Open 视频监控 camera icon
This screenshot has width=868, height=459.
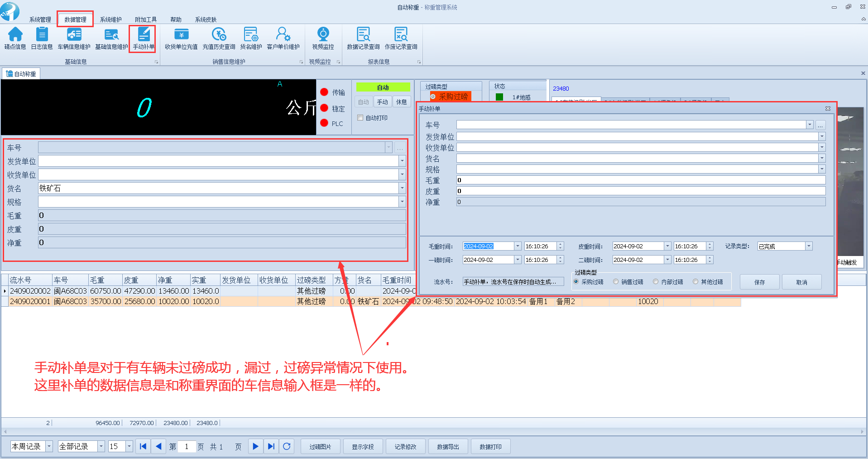click(323, 35)
